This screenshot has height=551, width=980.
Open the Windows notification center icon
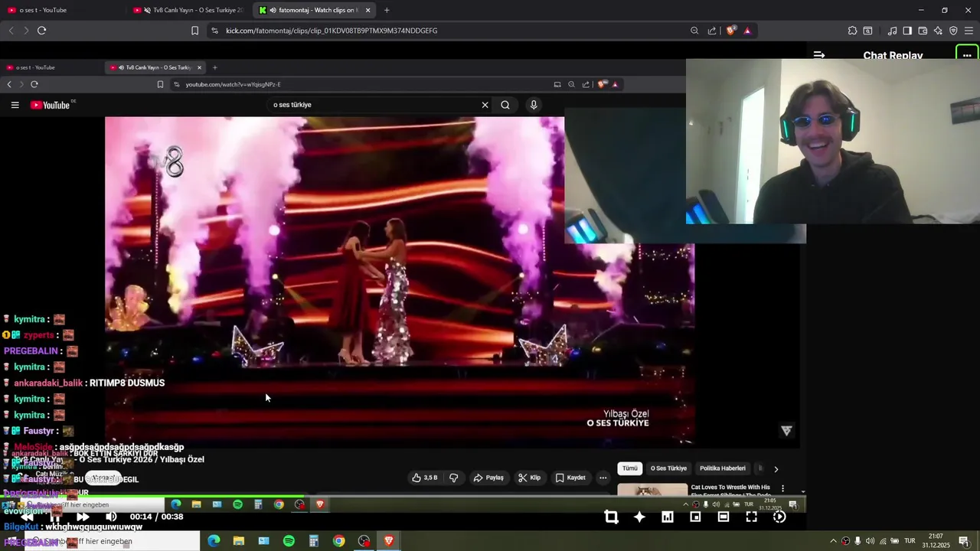pos(964,541)
